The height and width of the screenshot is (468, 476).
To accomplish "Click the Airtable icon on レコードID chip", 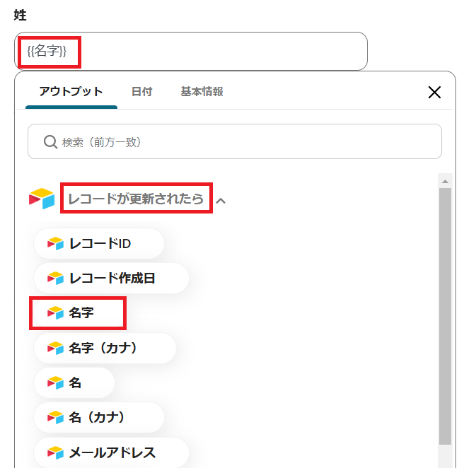I will point(55,244).
